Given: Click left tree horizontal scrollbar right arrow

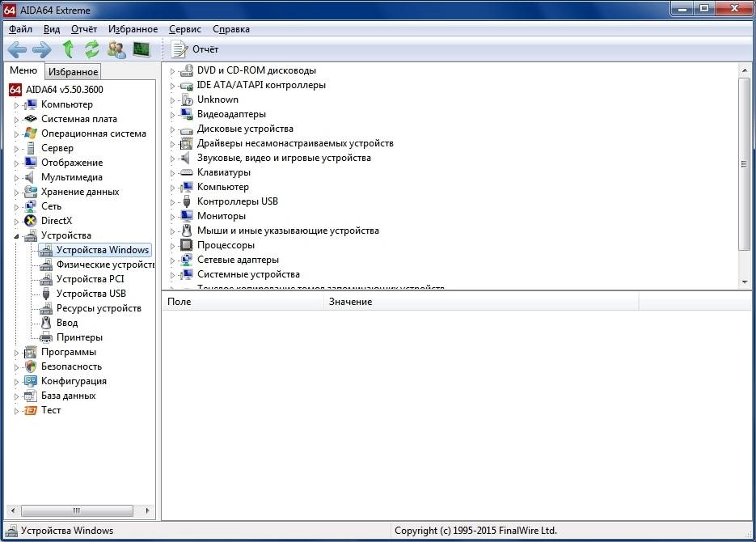Looking at the screenshot, I should (147, 510).
